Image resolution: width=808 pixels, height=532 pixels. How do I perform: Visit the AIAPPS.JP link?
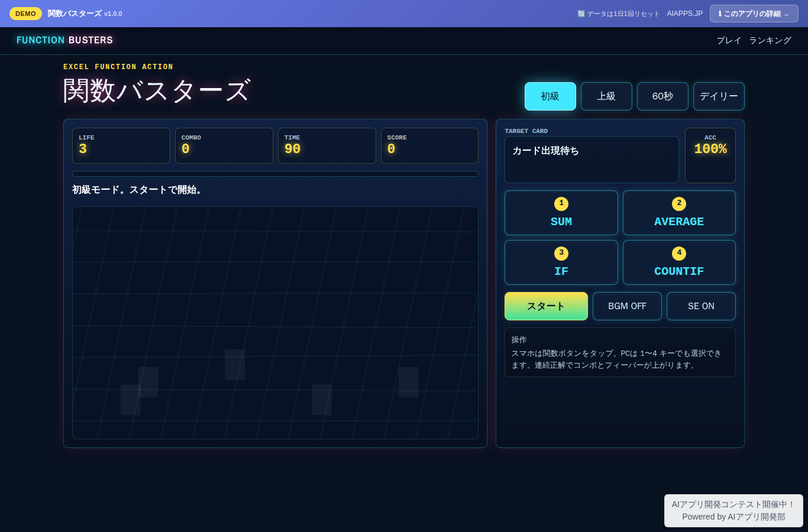click(x=685, y=14)
